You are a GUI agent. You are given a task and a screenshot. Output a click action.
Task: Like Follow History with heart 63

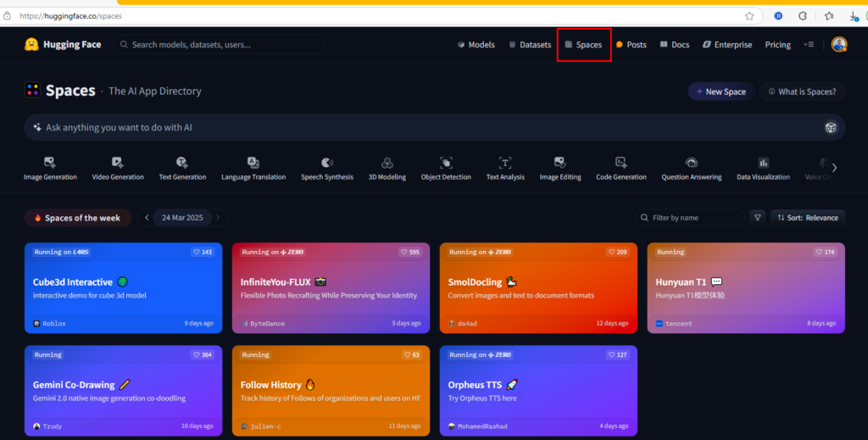[412, 354]
